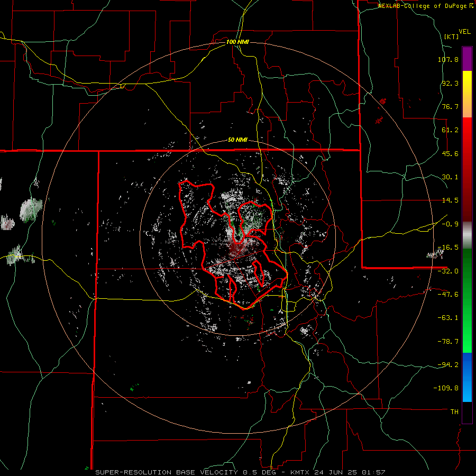Click the blue segment of the velocity color bar
Image resolution: width=476 pixels, height=476 pixels.
coord(467,377)
